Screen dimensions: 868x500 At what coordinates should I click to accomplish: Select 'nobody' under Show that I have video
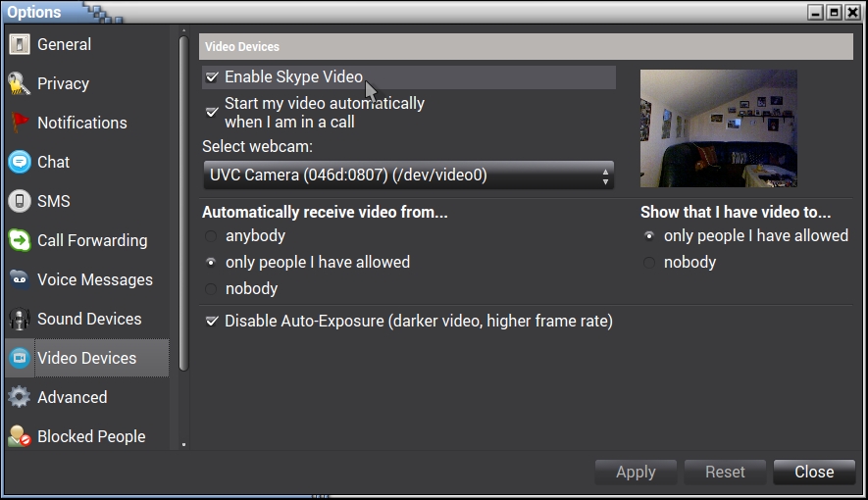(x=649, y=263)
